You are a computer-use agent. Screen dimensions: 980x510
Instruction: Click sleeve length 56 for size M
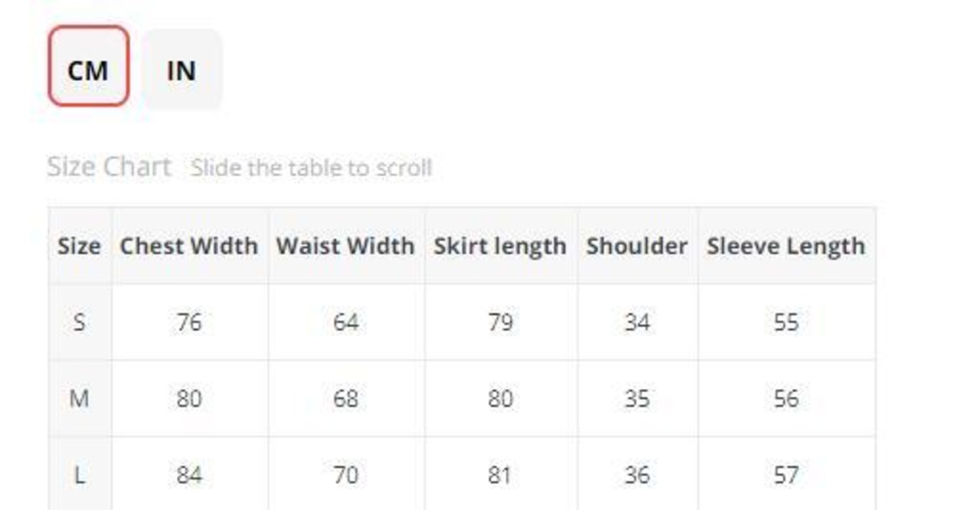[786, 398]
